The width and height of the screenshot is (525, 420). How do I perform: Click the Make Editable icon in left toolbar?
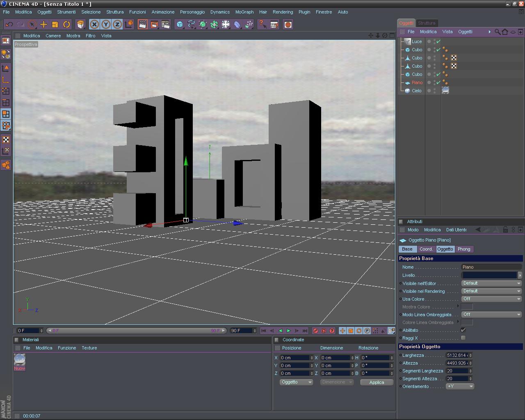pyautogui.click(x=6, y=54)
